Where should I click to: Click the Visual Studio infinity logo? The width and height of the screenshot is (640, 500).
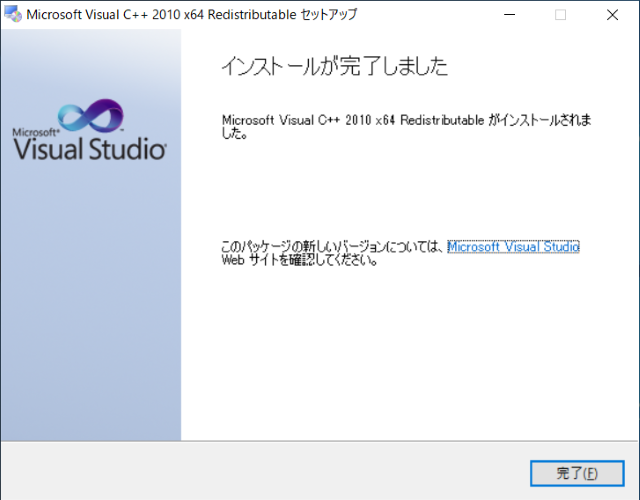coord(91,115)
